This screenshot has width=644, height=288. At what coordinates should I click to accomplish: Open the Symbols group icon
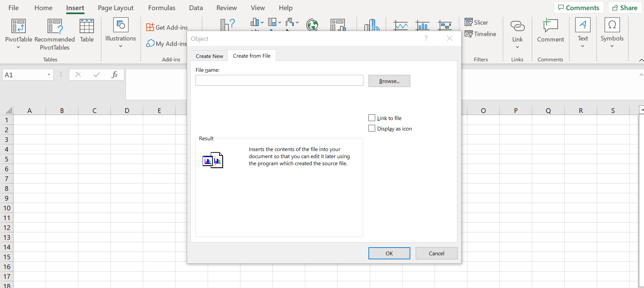point(612,25)
